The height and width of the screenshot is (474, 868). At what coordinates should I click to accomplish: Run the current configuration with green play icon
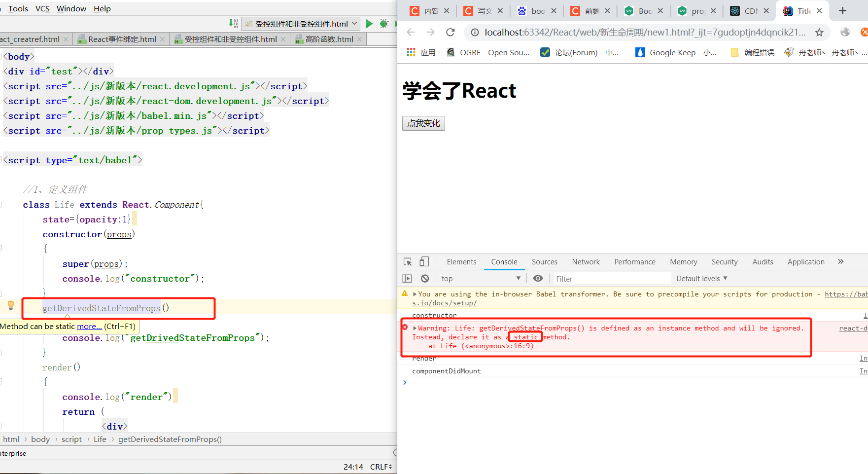(369, 24)
